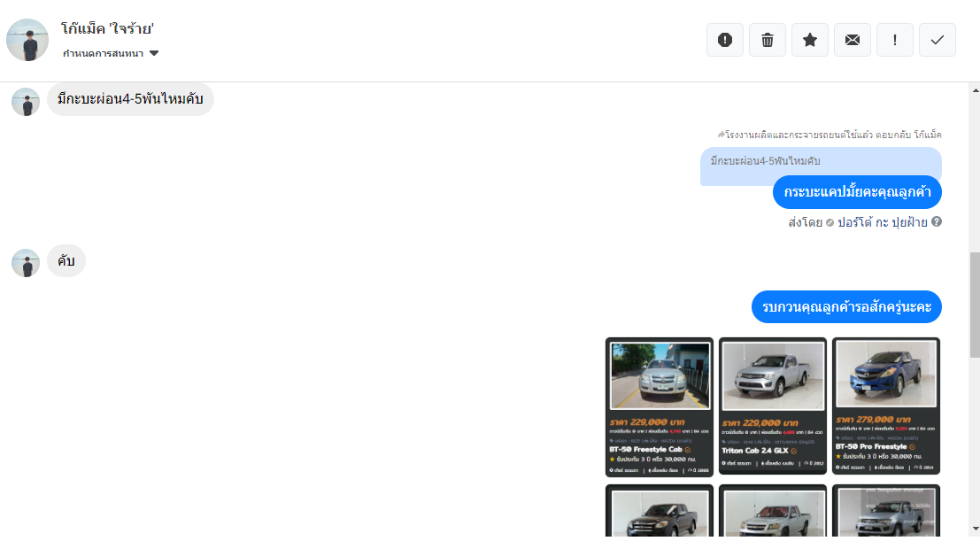Click the spam report icon button
The height and width of the screenshot is (541, 980).
725,40
